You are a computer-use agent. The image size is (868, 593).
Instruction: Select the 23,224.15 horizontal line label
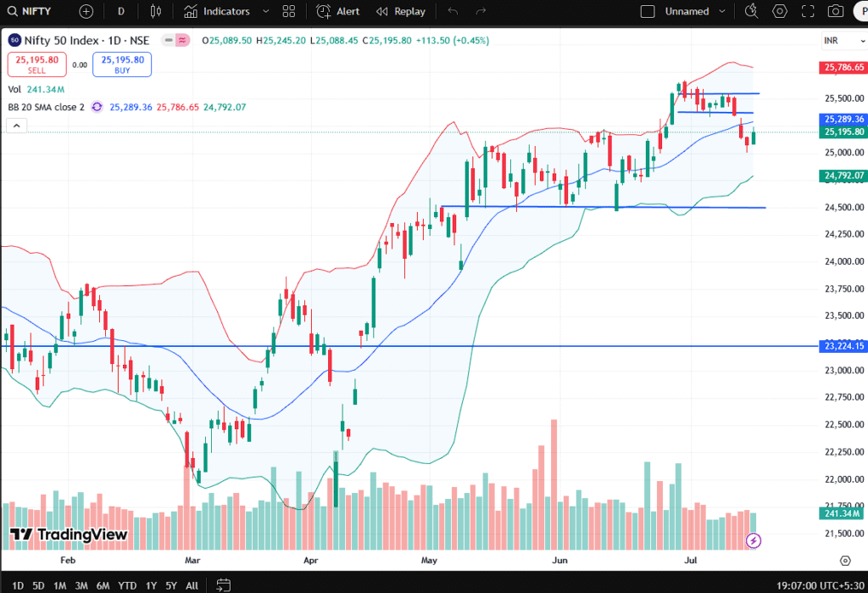843,346
